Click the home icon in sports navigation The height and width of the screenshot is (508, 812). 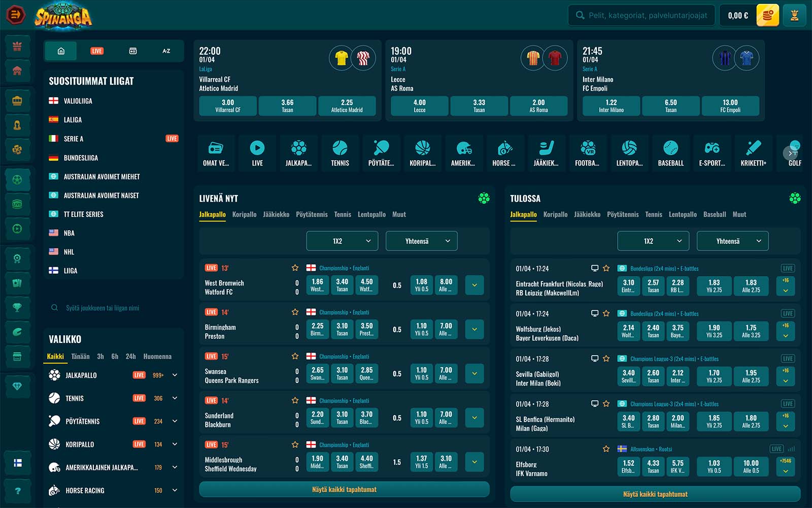61,51
